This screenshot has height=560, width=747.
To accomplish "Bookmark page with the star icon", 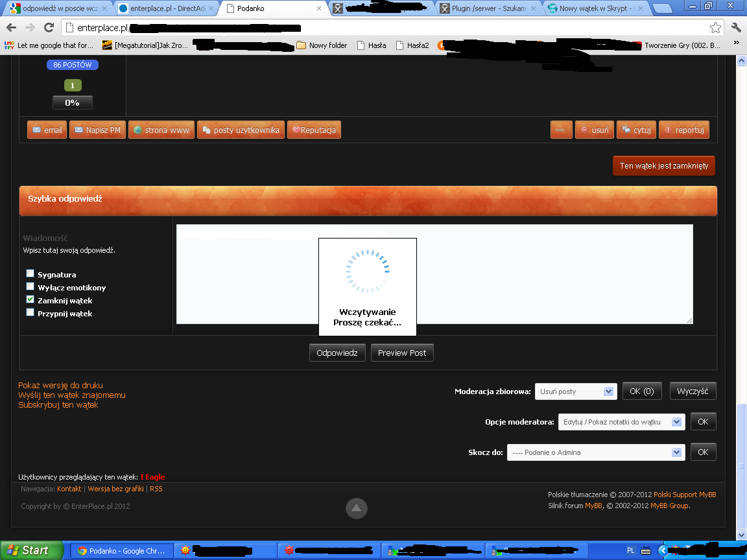I will click(x=715, y=28).
